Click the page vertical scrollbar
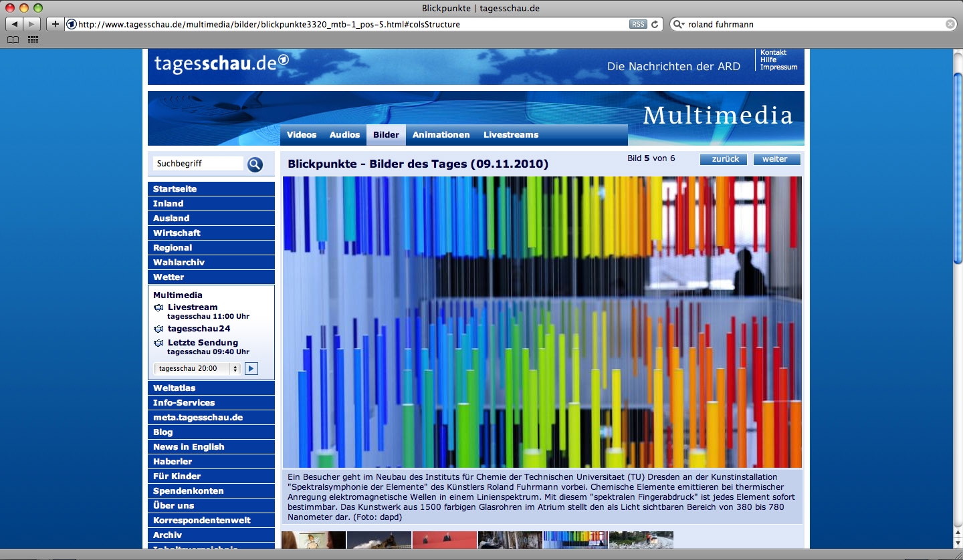The image size is (963, 560). click(958, 301)
